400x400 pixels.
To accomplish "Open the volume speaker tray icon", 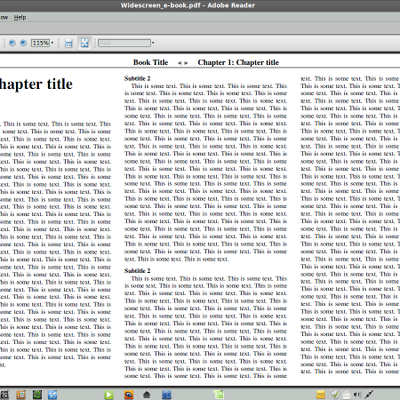I will tap(357, 395).
